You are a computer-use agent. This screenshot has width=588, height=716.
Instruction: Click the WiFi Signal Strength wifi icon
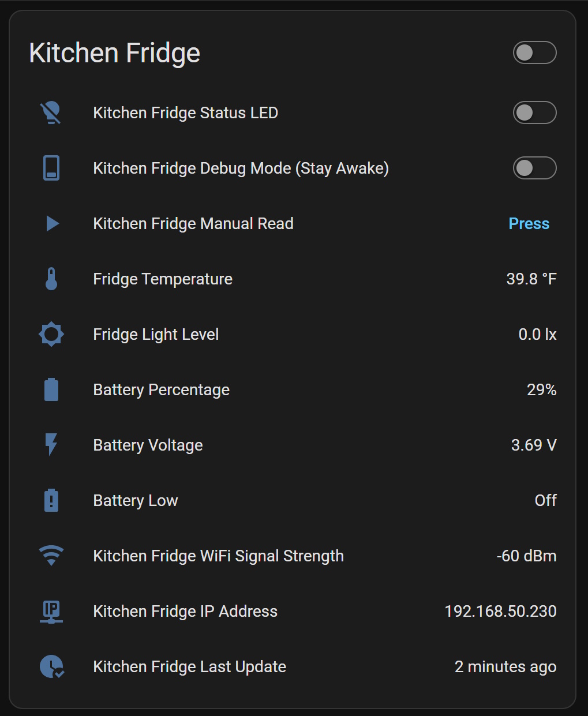[x=51, y=556]
